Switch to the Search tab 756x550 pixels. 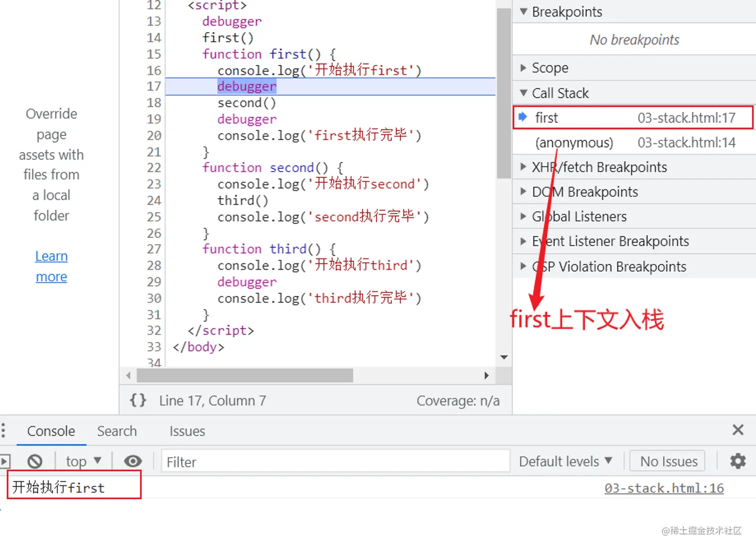pyautogui.click(x=117, y=431)
